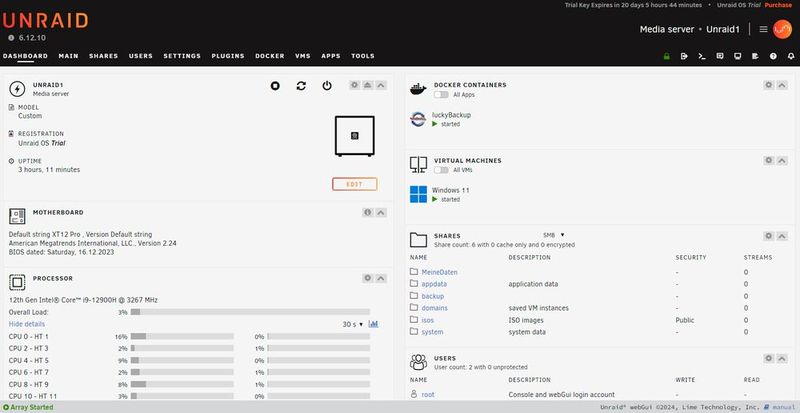Image resolution: width=800 pixels, height=413 pixels.
Task: Open the backup share link
Action: coord(433,296)
